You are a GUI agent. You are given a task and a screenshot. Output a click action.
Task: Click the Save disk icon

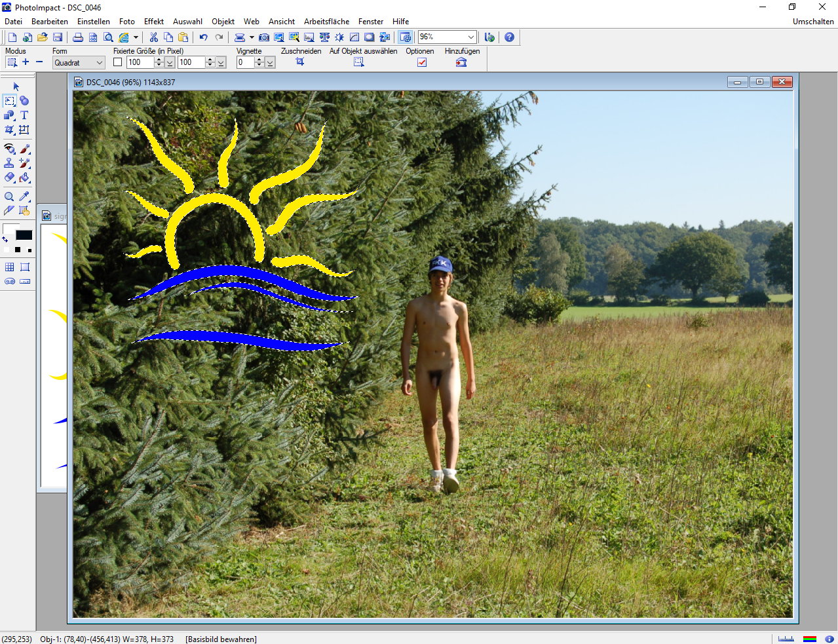tap(58, 37)
